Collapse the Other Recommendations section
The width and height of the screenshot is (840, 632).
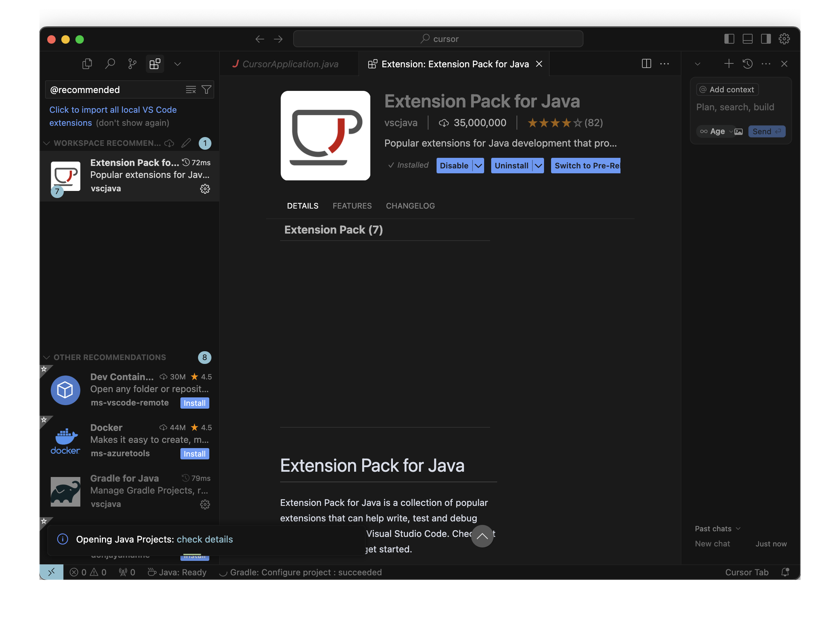pos(47,358)
